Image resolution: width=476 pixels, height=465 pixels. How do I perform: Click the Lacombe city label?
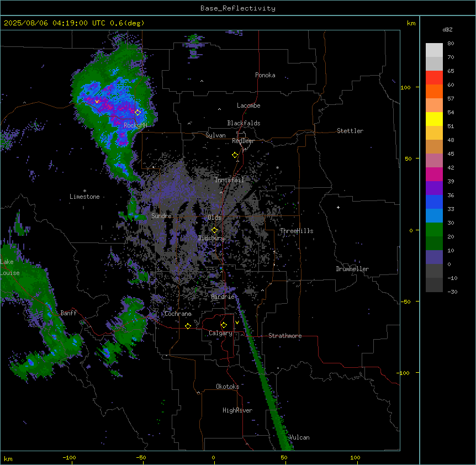pyautogui.click(x=248, y=105)
